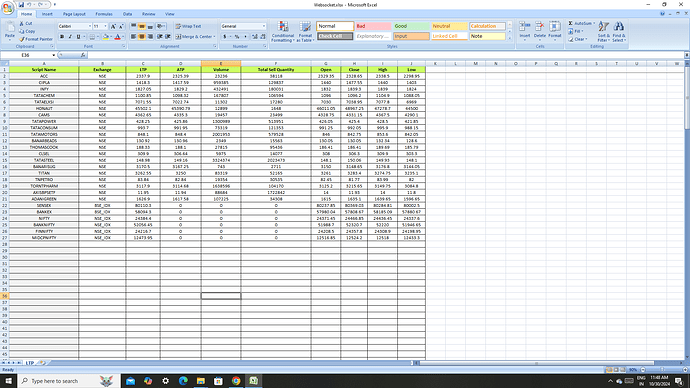Select the Conditional Formatting icon
This screenshot has width=690, height=388.
[283, 27]
